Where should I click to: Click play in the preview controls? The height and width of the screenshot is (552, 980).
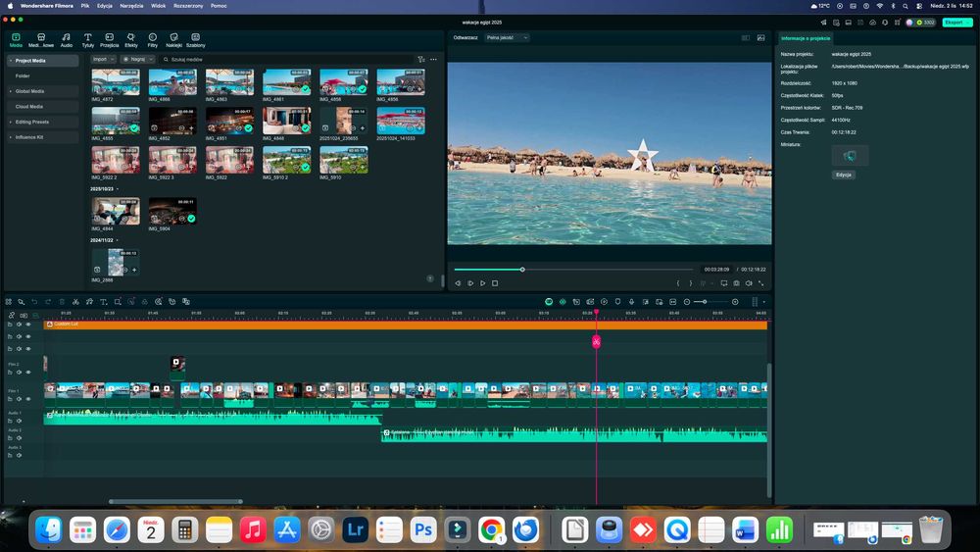(482, 283)
